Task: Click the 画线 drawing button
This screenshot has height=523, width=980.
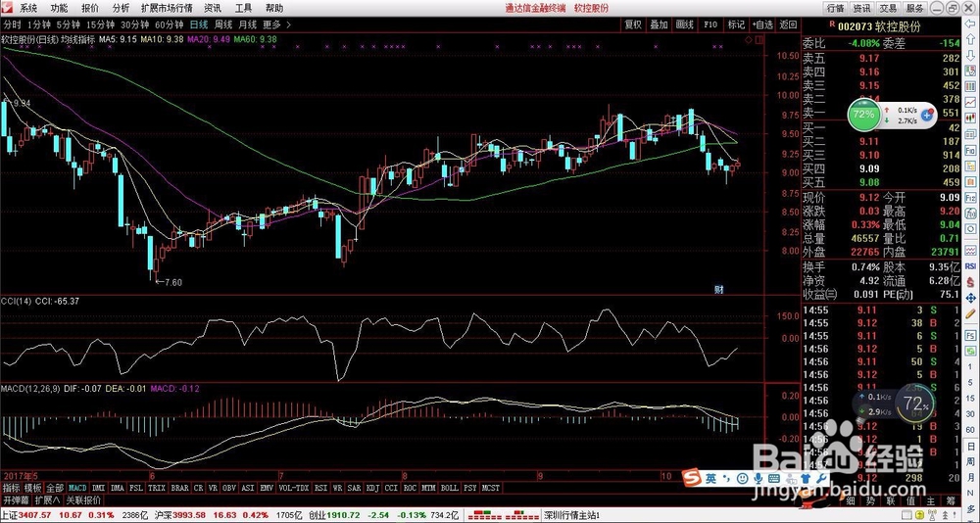Action: tap(684, 24)
